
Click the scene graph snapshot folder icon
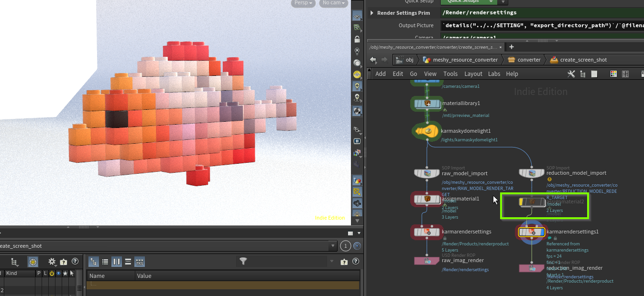coord(64,262)
